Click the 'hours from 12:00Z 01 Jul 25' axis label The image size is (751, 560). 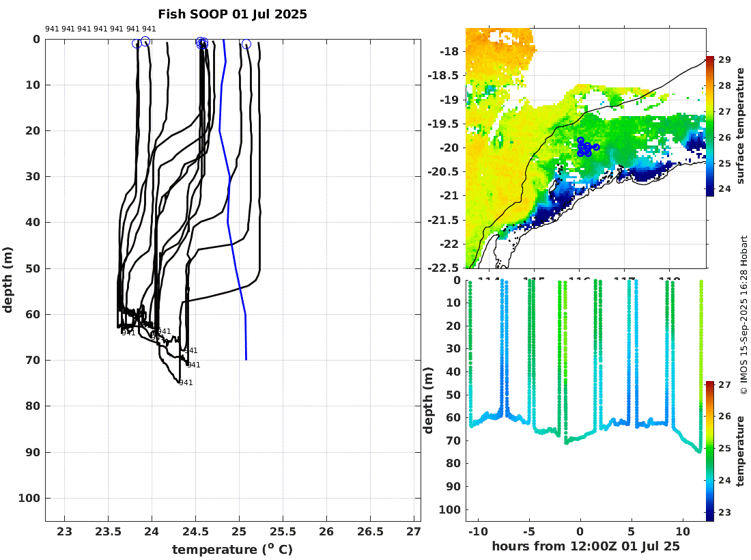click(586, 546)
